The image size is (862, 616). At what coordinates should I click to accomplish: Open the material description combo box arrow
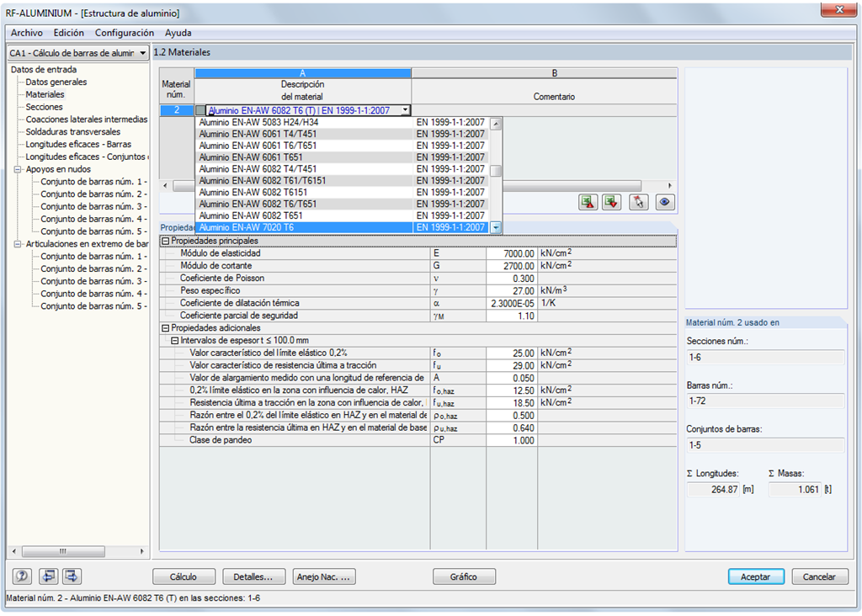click(x=405, y=110)
